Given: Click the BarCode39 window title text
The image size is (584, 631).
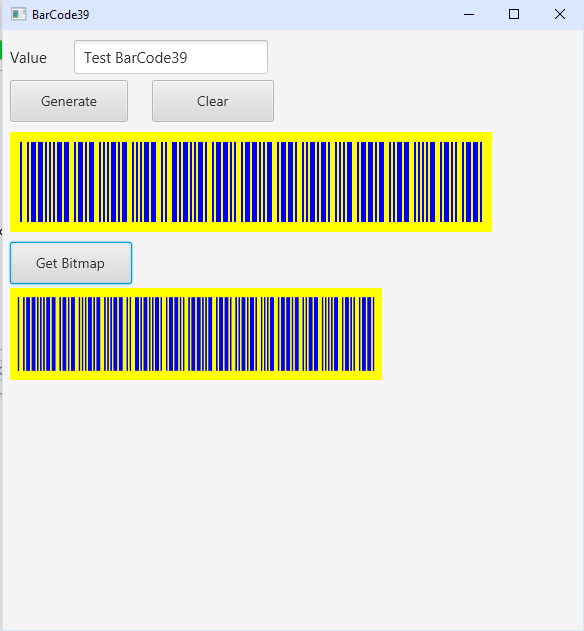Looking at the screenshot, I should point(61,15).
